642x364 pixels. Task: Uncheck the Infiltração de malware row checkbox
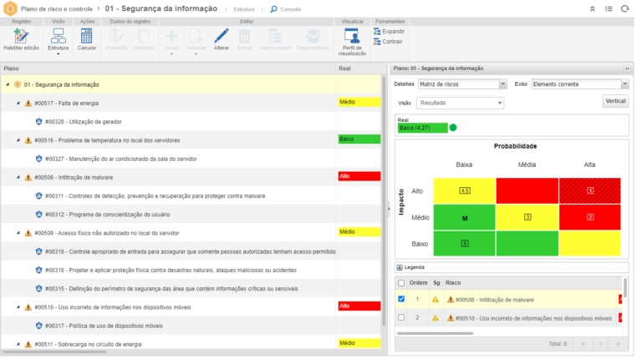click(x=401, y=299)
